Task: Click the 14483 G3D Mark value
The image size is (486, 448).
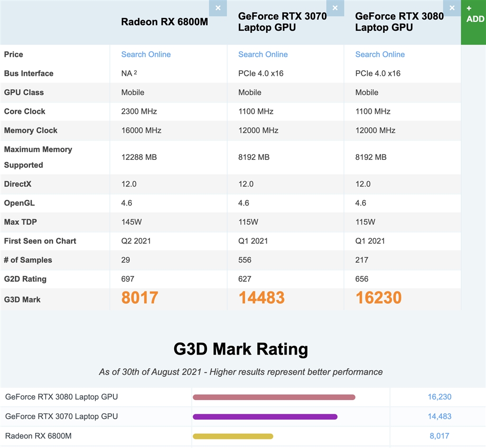Action: [262, 298]
